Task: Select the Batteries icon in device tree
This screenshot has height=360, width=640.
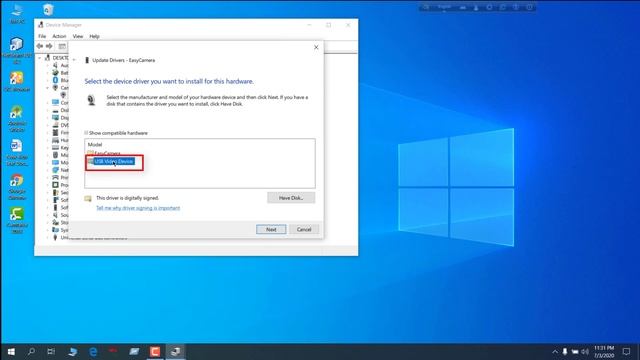Action: [56, 73]
